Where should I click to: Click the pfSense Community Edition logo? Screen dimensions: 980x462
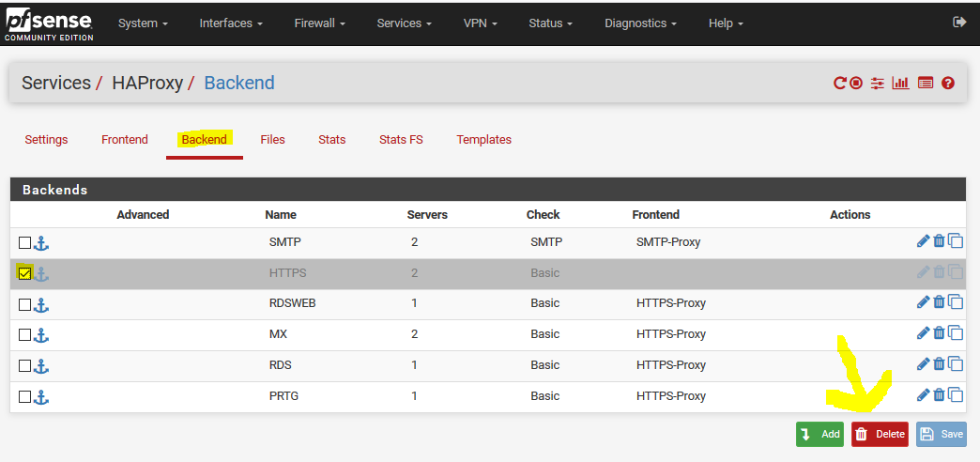(50, 24)
